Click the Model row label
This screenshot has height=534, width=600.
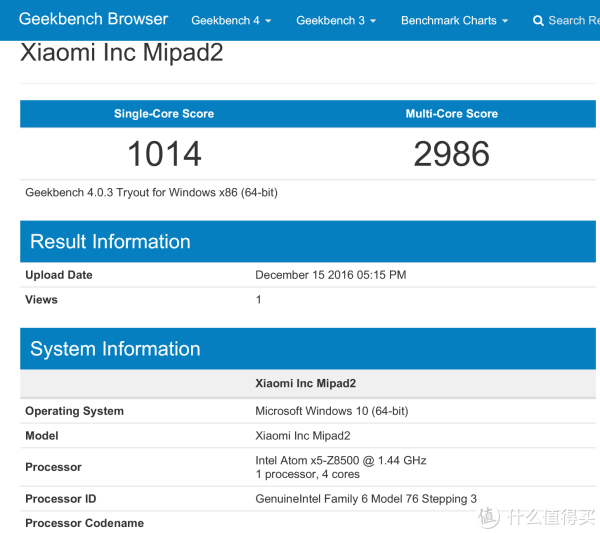point(42,436)
